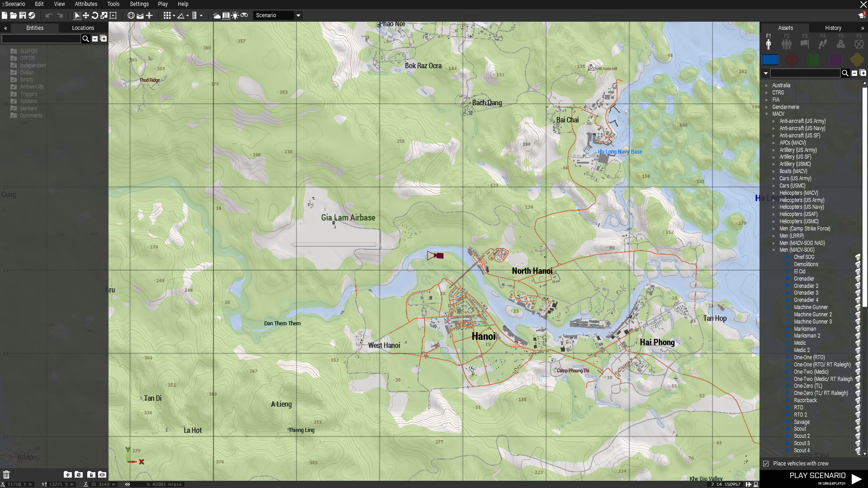Select the blue BLUFOR faction color swatch
The image size is (868, 488).
[x=770, y=60]
